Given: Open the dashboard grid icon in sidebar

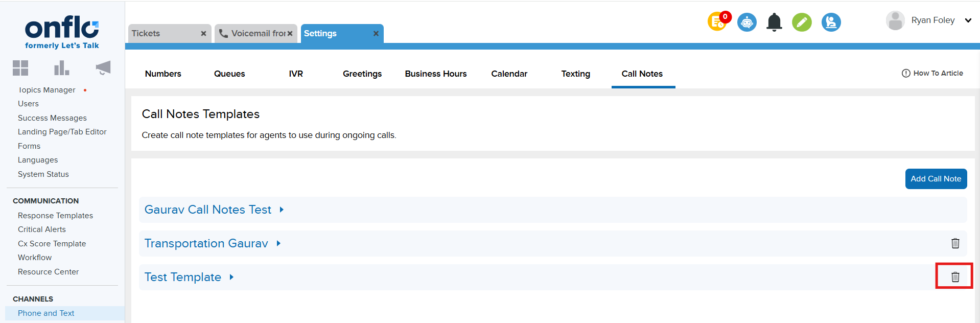Looking at the screenshot, I should [x=20, y=68].
